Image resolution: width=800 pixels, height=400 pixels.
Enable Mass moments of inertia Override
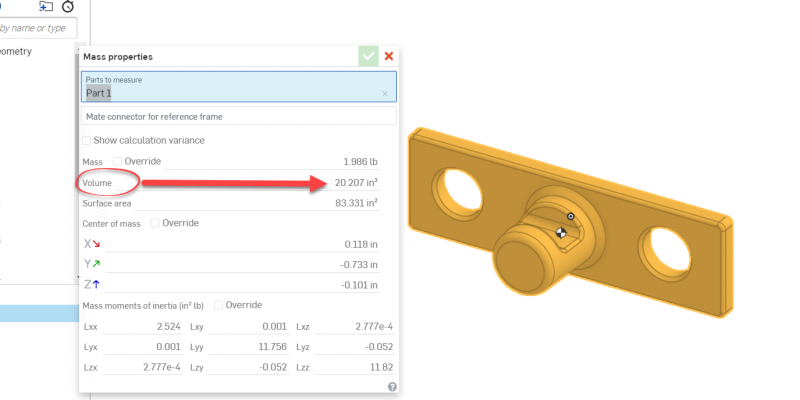219,304
